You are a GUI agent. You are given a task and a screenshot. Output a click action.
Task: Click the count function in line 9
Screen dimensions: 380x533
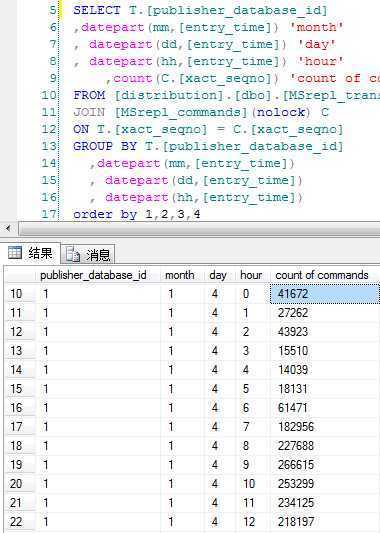coord(133,78)
